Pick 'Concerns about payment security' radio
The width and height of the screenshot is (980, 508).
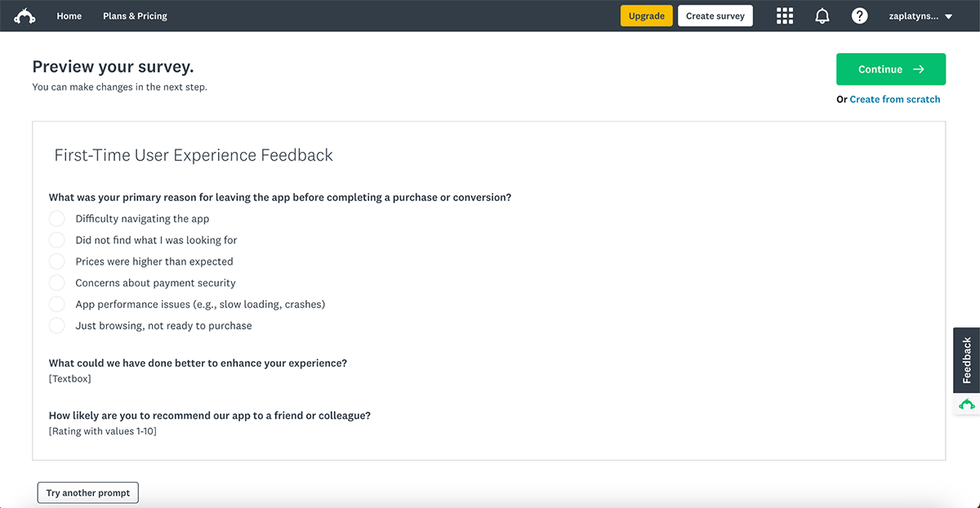pos(56,283)
